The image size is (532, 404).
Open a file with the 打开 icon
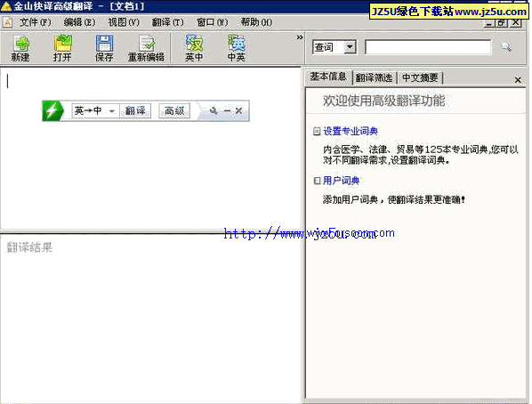point(62,48)
